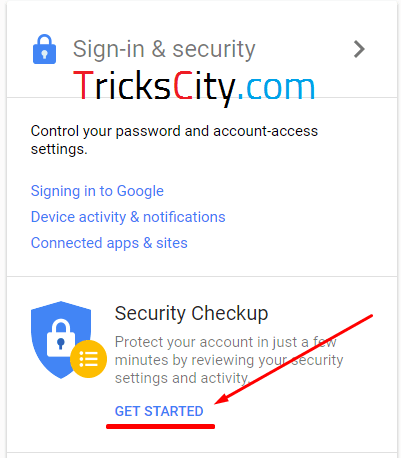This screenshot has width=401, height=458.
Task: Expand Sign-in & security with the right chevron
Action: pyautogui.click(x=359, y=49)
